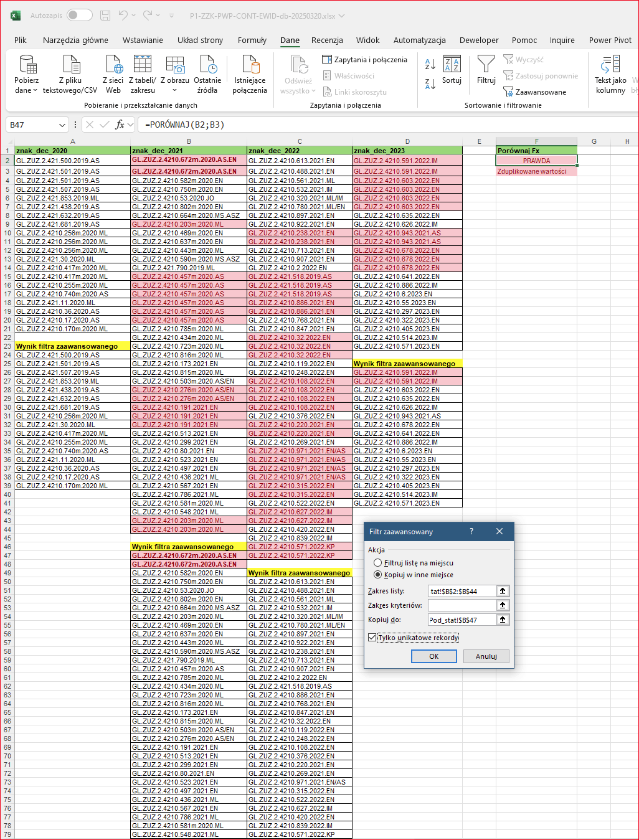The height and width of the screenshot is (840, 639).
Task: Click the confirm checkmark formula icon
Action: pyautogui.click(x=104, y=125)
